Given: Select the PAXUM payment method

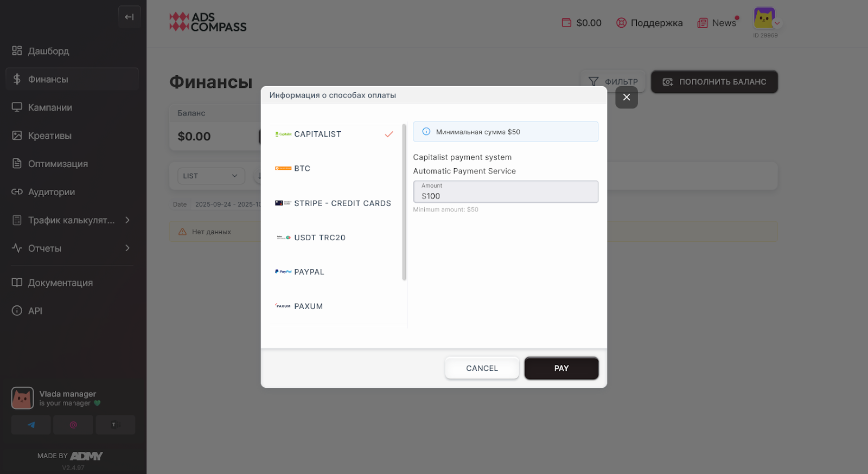Looking at the screenshot, I should coord(334,306).
